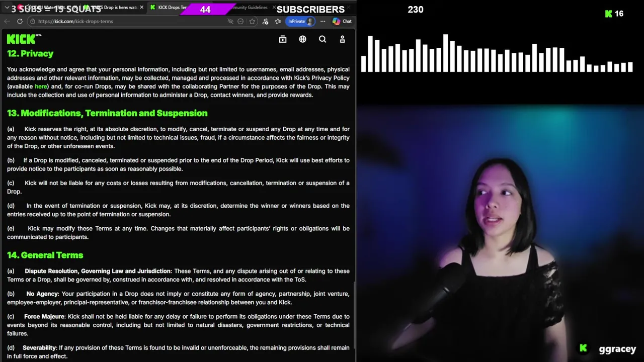
Task: Open the language globe icon in Kick header
Action: point(302,39)
